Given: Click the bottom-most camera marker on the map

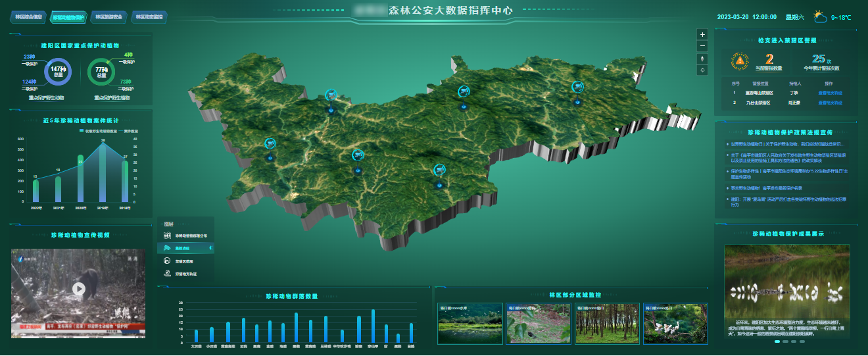Looking at the screenshot, I should [x=439, y=170].
